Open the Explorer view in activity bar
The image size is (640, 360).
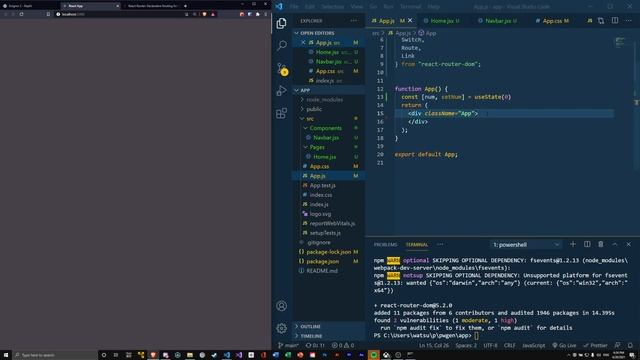(281, 23)
